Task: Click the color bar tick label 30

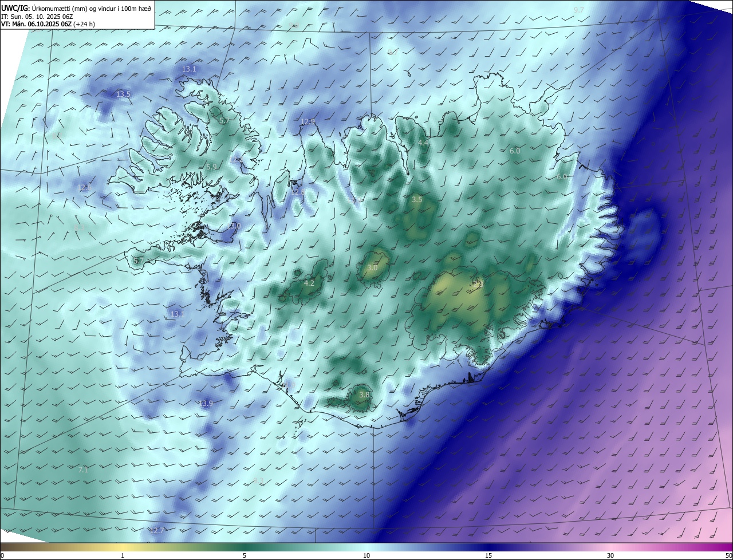Action: pos(610,555)
